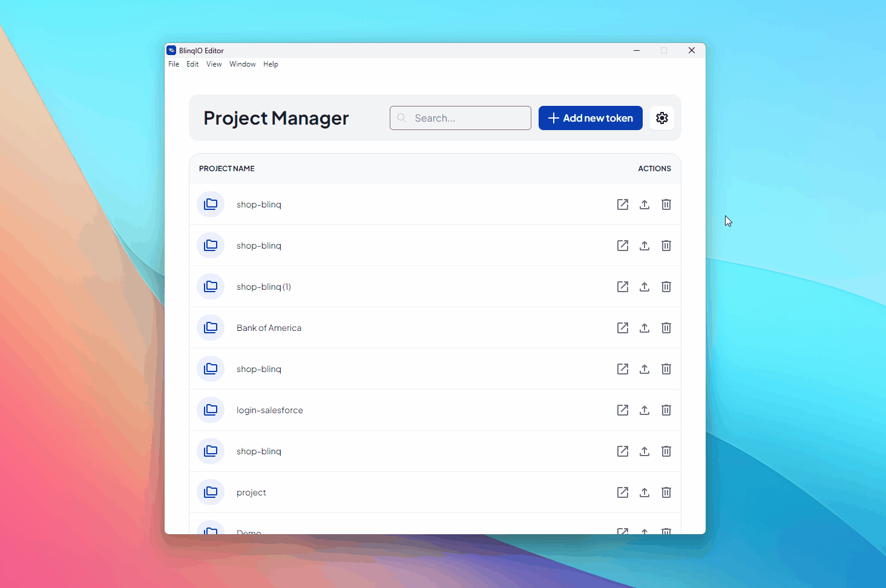
Task: Delete the Bank of America project
Action: pyautogui.click(x=666, y=328)
